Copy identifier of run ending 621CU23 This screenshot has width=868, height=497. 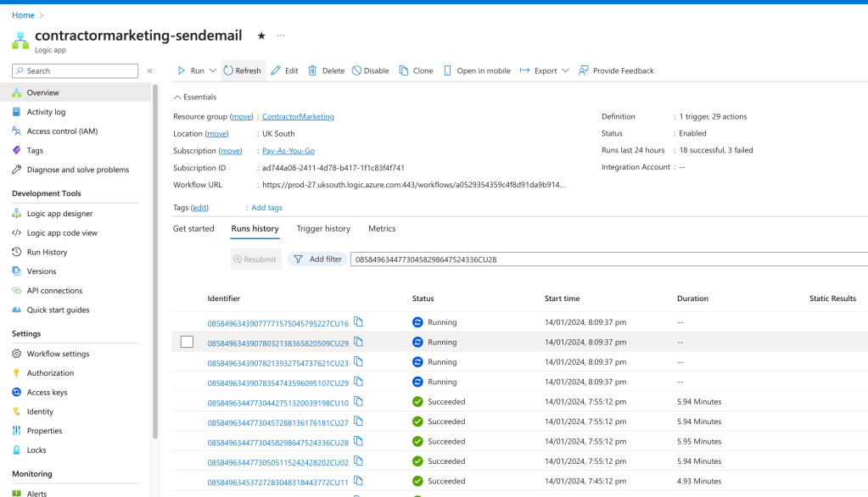(359, 362)
